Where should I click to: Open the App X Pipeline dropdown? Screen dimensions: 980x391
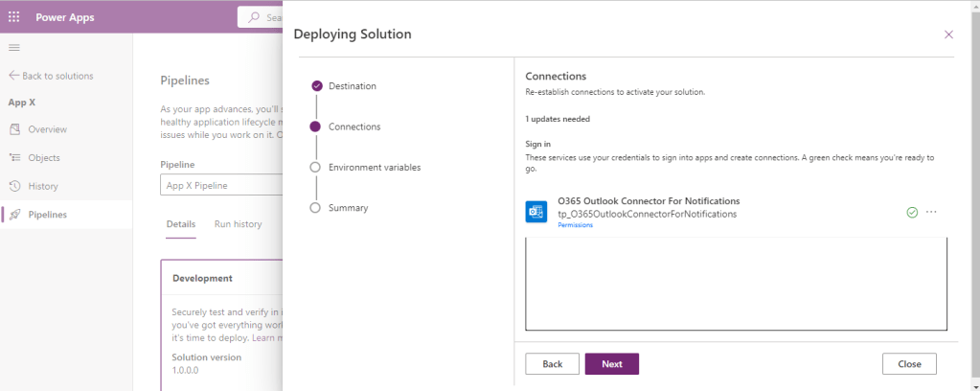pyautogui.click(x=221, y=186)
